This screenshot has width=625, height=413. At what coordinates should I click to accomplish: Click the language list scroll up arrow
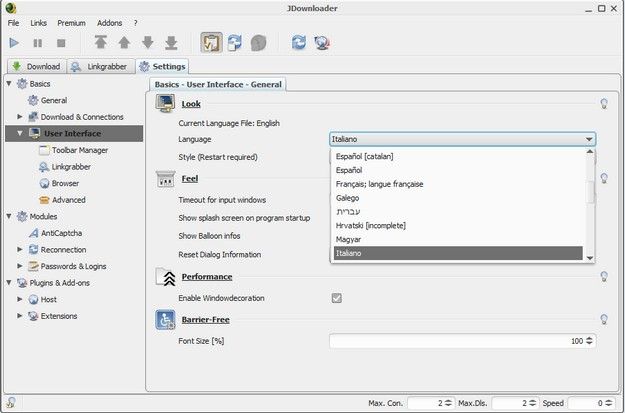590,151
